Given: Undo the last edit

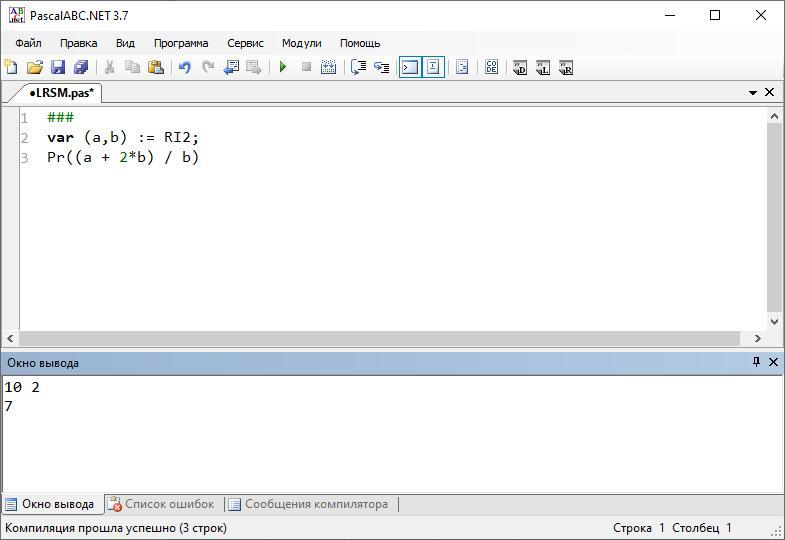Looking at the screenshot, I should point(185,67).
